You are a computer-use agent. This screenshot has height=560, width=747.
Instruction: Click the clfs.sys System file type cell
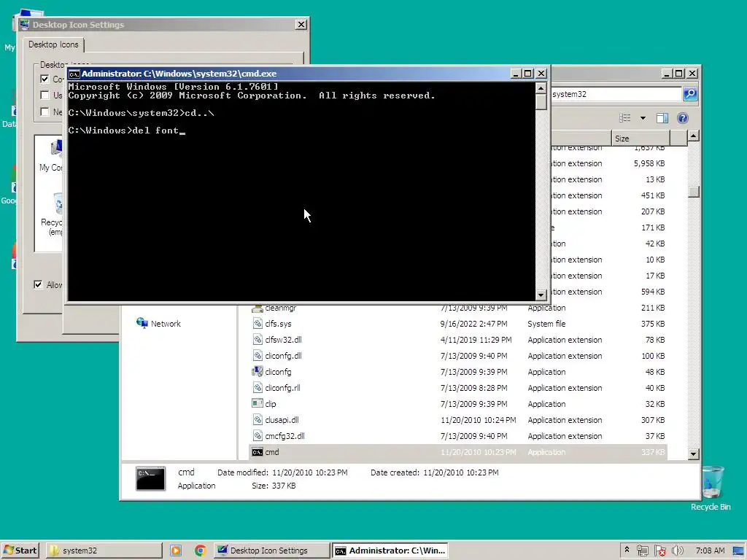[546, 324]
